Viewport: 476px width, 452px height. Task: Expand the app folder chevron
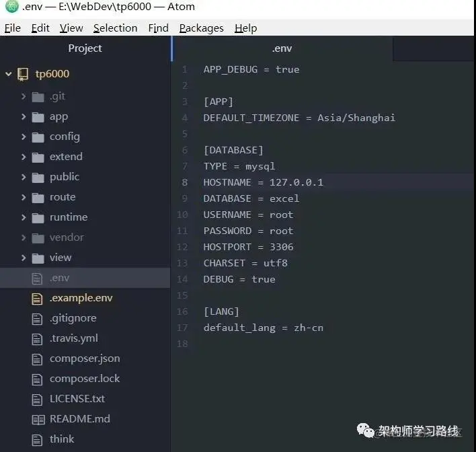point(24,116)
